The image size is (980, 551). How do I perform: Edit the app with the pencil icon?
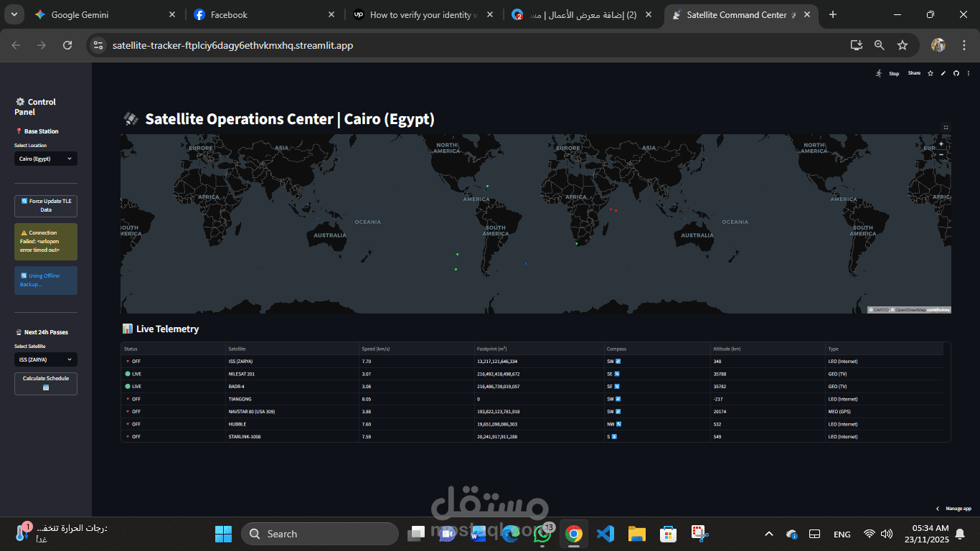pos(943,73)
